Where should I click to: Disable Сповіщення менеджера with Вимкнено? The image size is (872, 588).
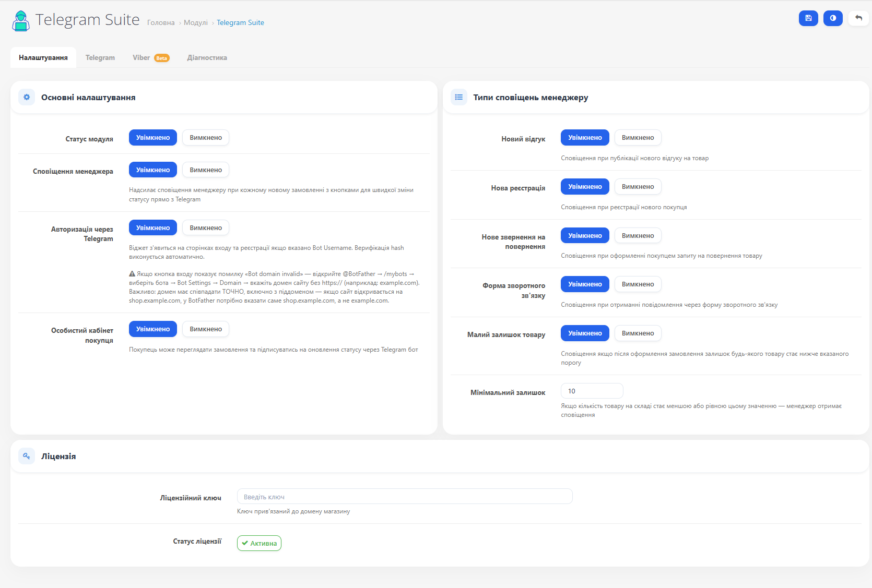point(206,170)
